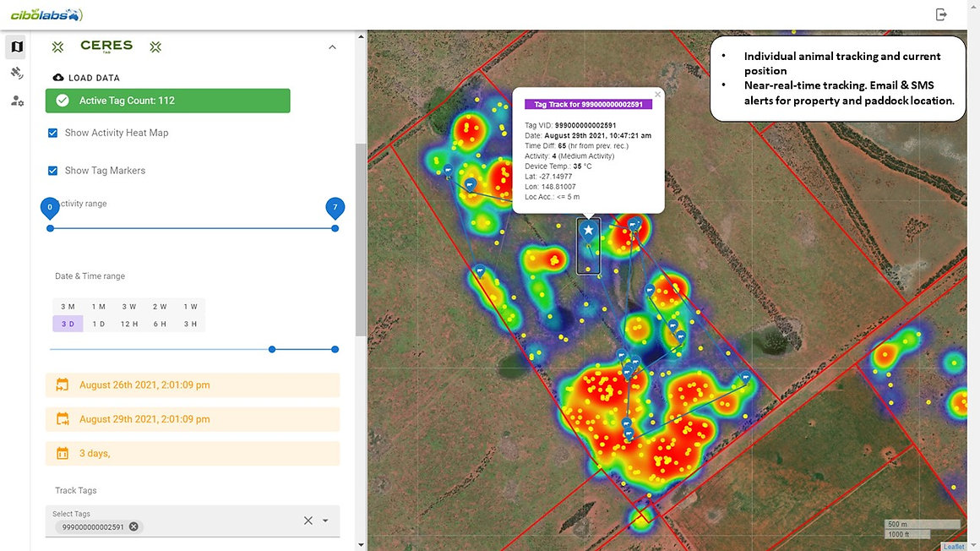Click the 3 days, duration field
The image size is (980, 551).
click(x=193, y=454)
